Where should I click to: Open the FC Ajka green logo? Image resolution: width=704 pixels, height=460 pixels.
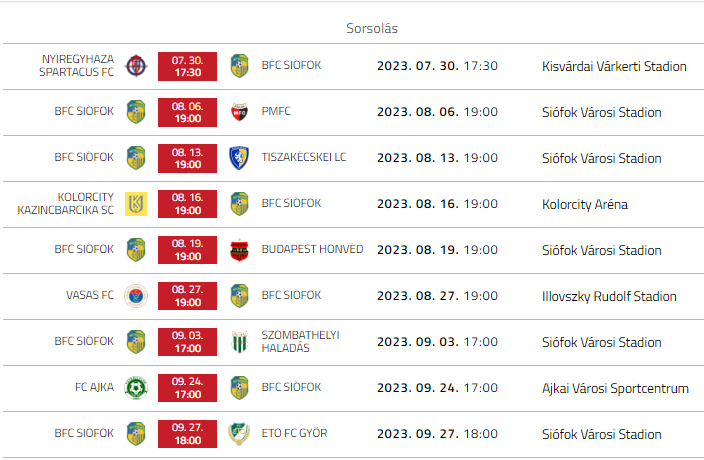coord(136,388)
